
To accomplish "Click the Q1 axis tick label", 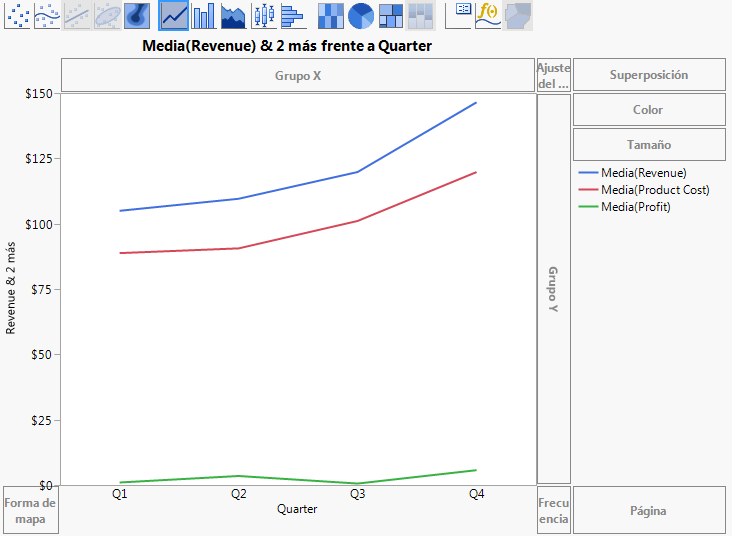I will [120, 494].
